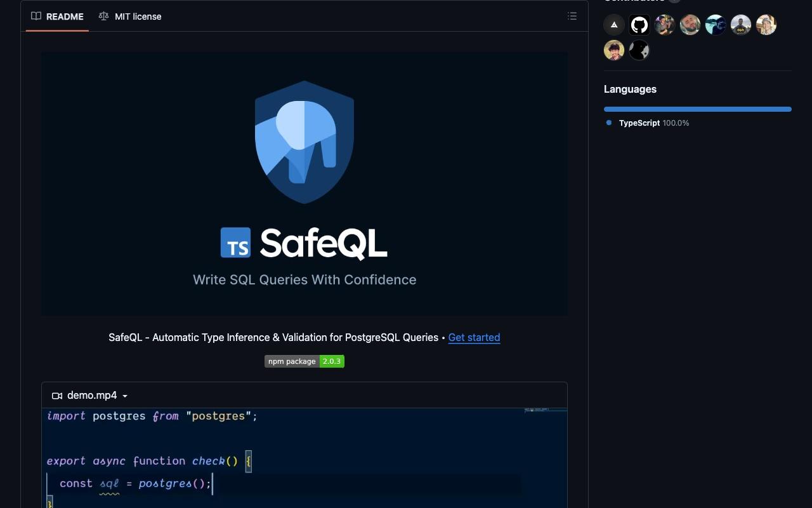Open the teal beach contributor avatar
Screen dimensions: 812x508
(716, 25)
